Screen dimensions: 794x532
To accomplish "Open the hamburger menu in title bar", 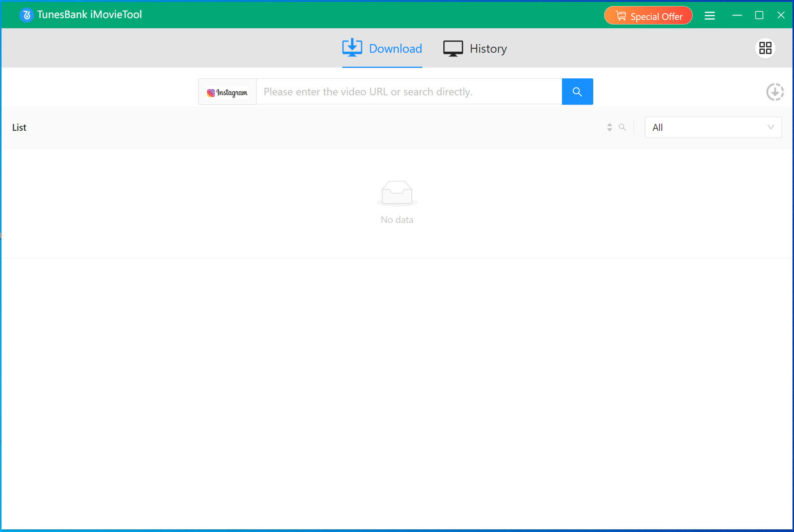I will coord(710,15).
